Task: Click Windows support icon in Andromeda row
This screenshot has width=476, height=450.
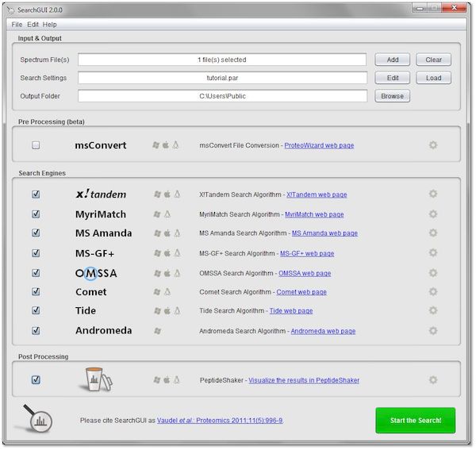Action: tap(157, 331)
